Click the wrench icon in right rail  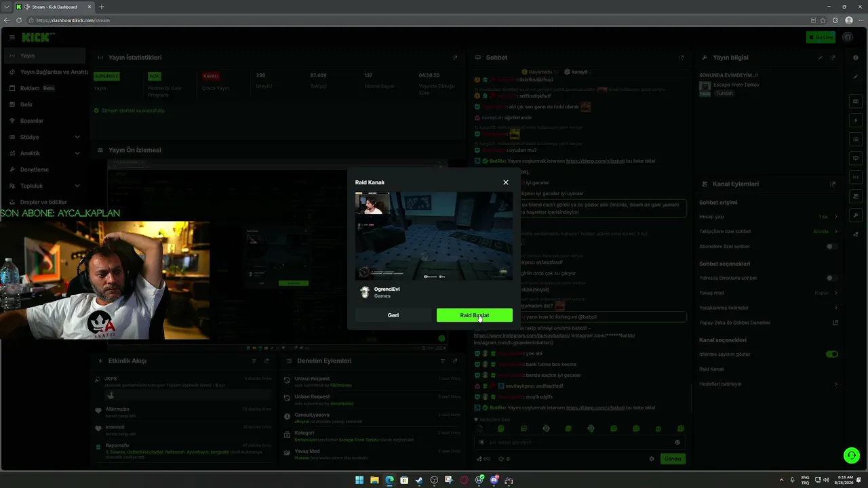pos(856,215)
